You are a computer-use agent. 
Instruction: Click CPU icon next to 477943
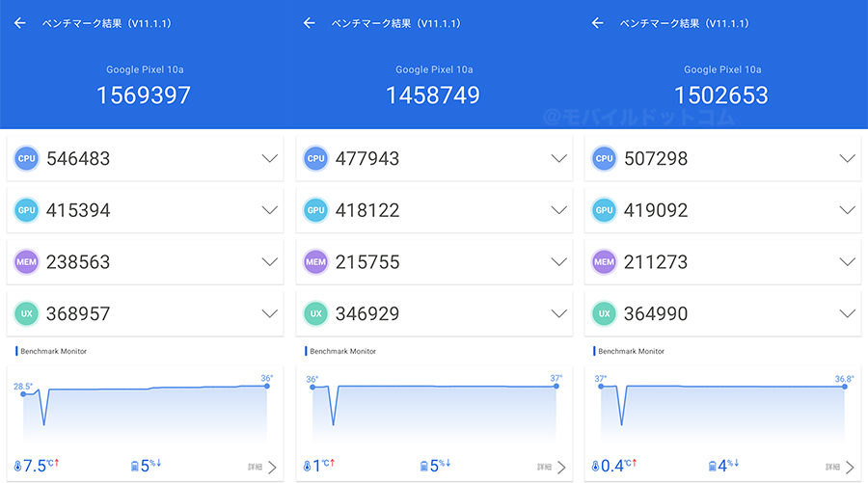coord(315,158)
